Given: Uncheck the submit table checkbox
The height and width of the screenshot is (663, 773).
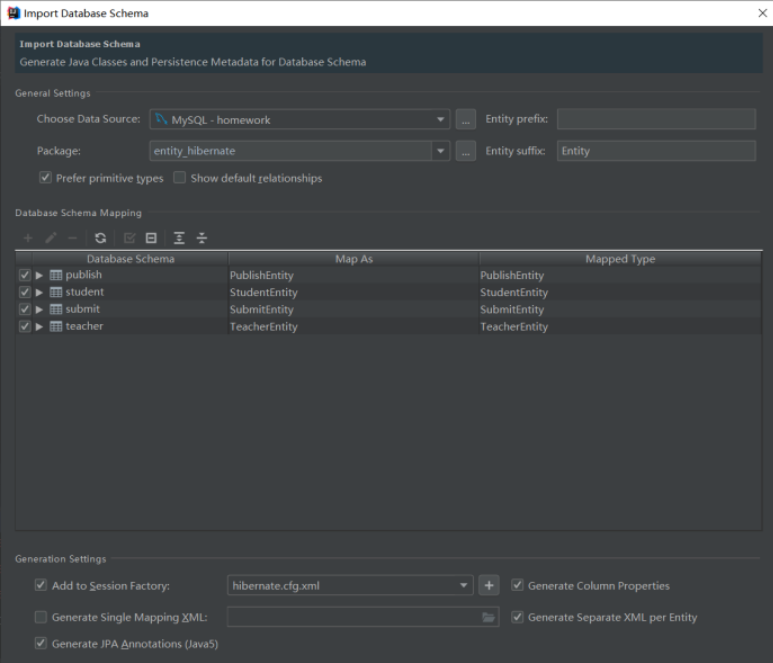Looking at the screenshot, I should [25, 309].
